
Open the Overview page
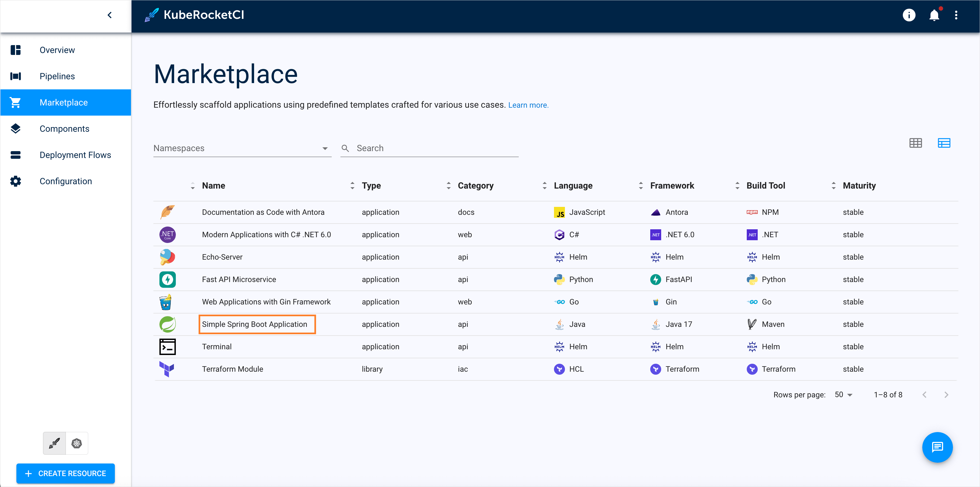point(57,50)
